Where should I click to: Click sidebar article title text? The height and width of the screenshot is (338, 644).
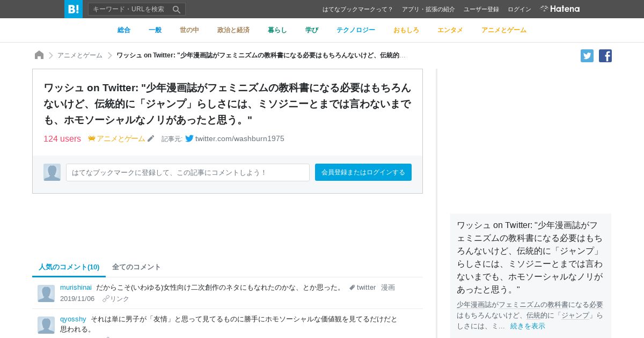coord(530,258)
